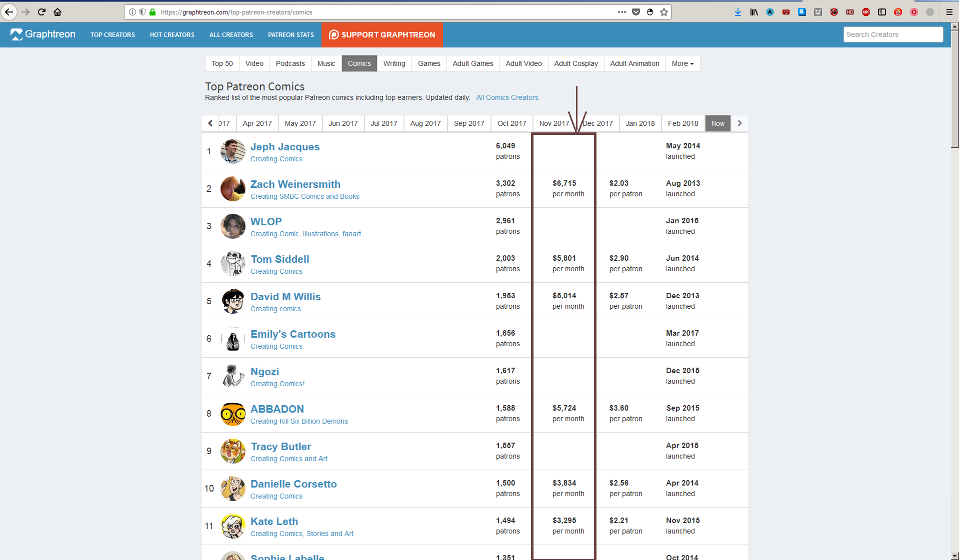Image resolution: width=959 pixels, height=560 pixels.
Task: Select the Video category tab
Action: [x=254, y=63]
